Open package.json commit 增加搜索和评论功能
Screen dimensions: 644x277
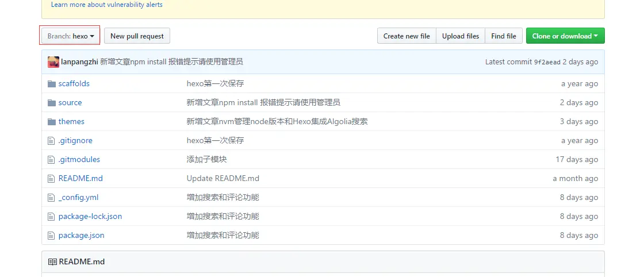[223, 235]
